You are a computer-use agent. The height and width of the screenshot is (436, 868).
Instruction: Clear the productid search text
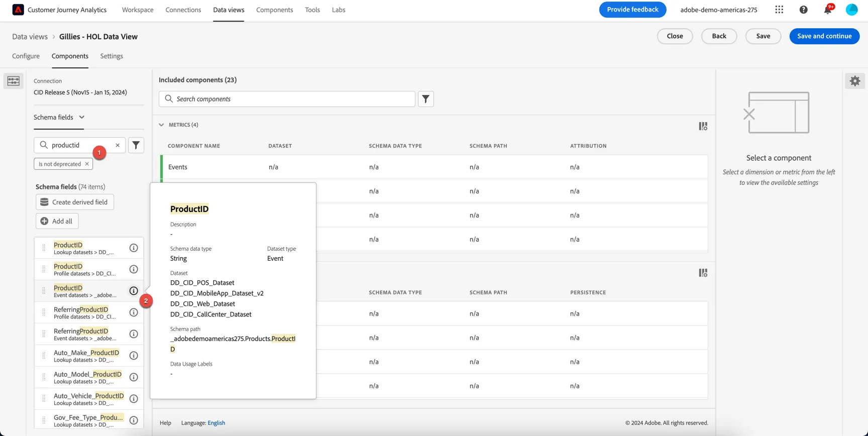(x=118, y=145)
